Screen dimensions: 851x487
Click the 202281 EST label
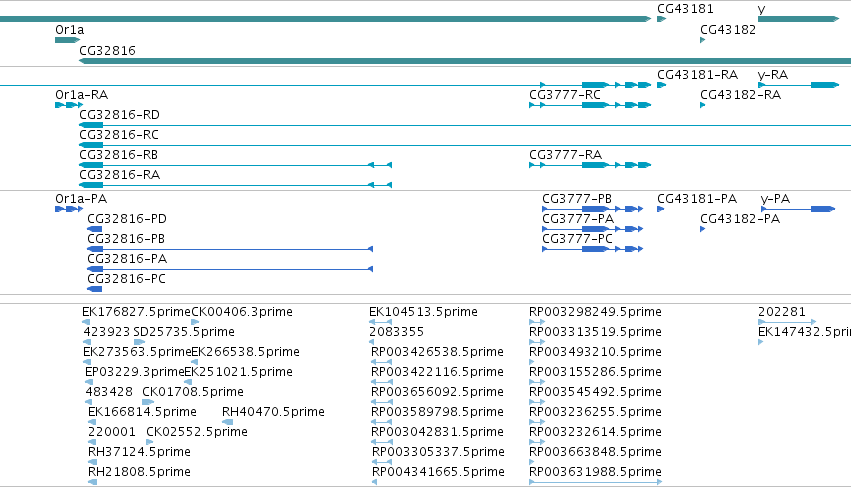click(782, 312)
